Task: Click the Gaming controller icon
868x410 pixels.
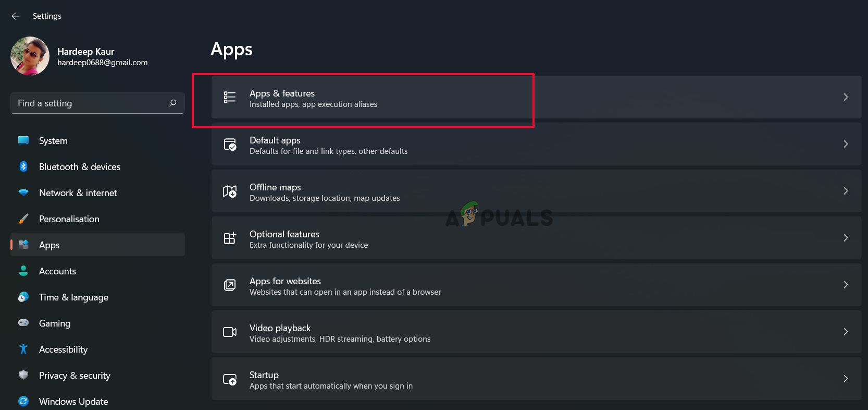Action: [23, 323]
